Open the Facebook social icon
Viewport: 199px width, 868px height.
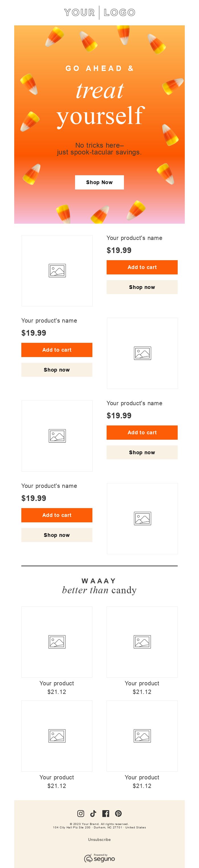105,813
